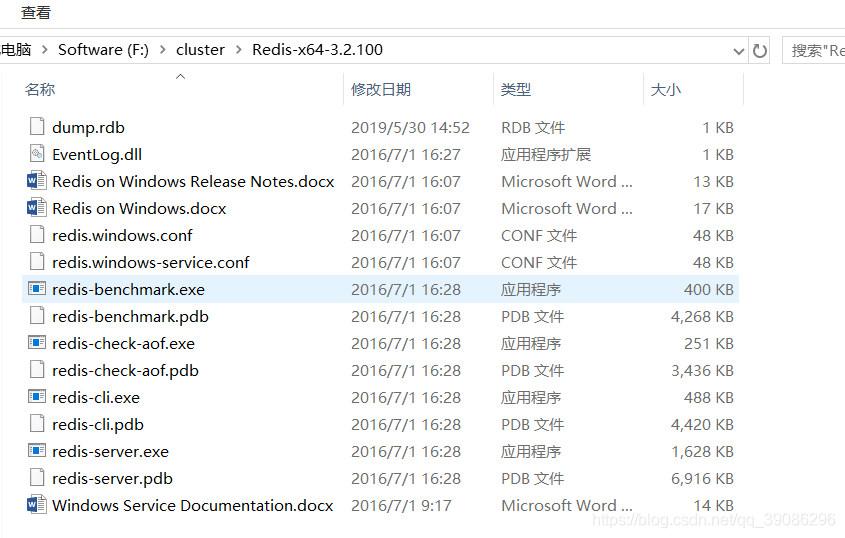Go to cluster folder in the breadcrumb
The height and width of the screenshot is (538, 845).
[200, 50]
